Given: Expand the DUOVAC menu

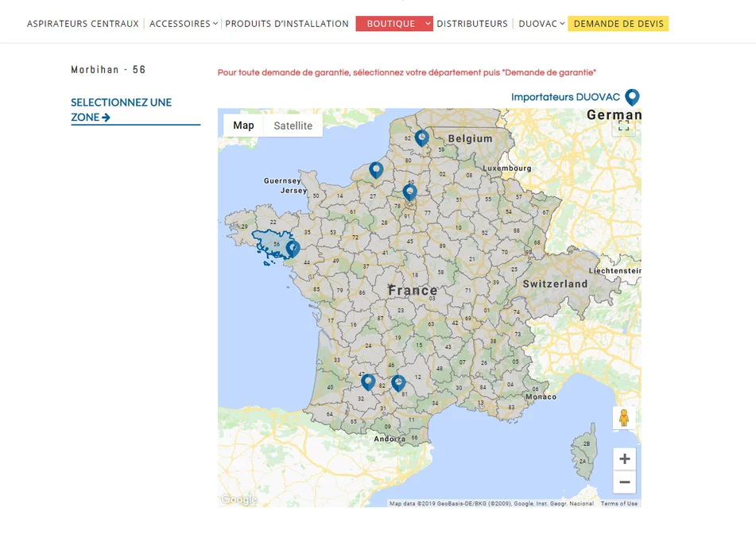Looking at the screenshot, I should (541, 24).
